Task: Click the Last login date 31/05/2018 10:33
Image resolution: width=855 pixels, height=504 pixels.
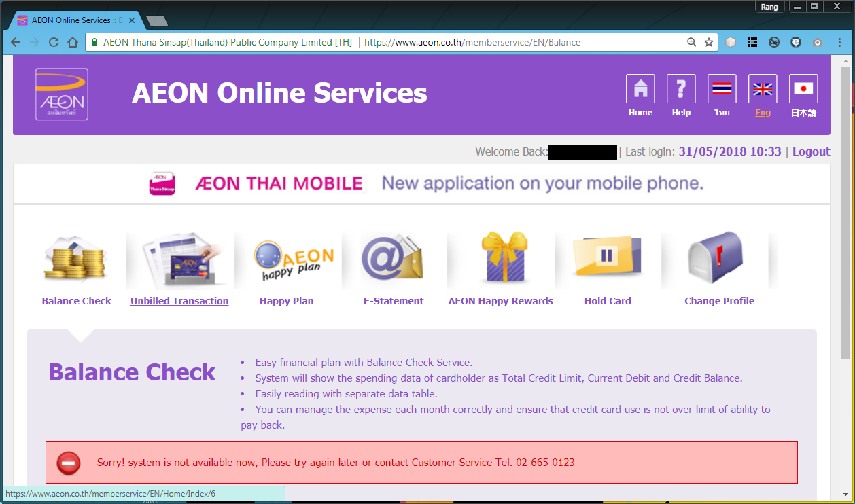Action: click(730, 151)
